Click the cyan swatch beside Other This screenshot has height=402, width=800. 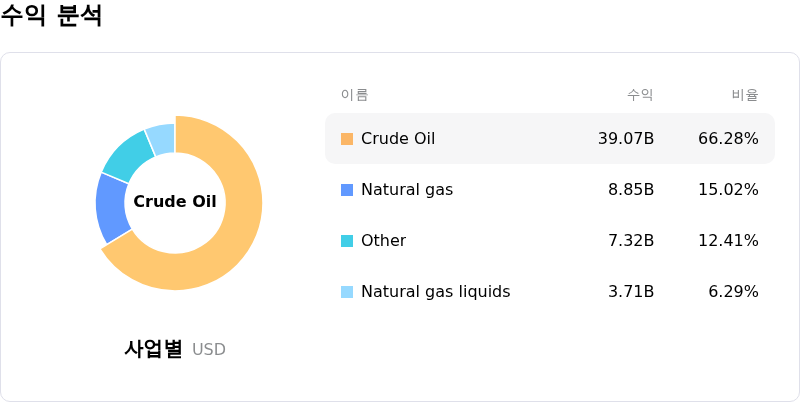(347, 241)
